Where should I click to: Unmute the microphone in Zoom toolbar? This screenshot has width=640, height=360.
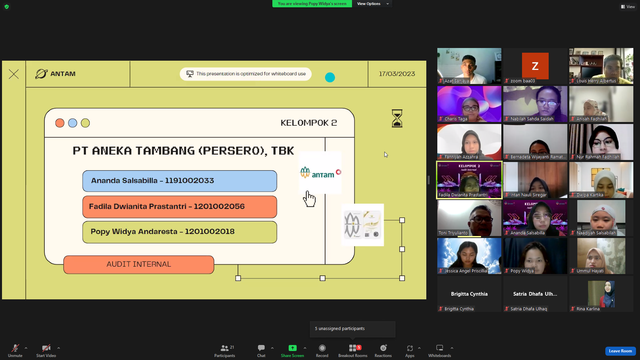pyautogui.click(x=15, y=350)
